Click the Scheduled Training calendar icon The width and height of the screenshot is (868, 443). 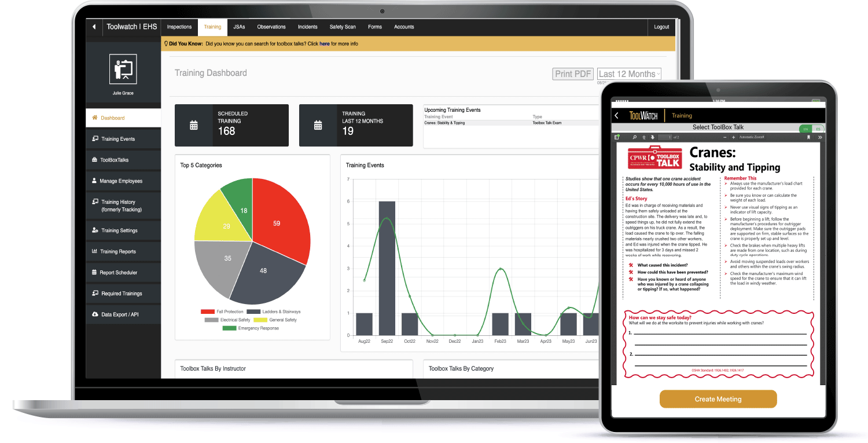point(194,125)
